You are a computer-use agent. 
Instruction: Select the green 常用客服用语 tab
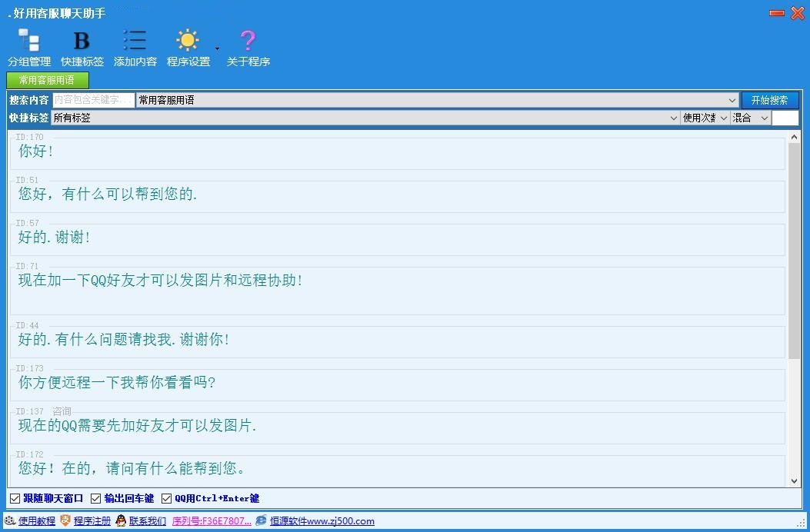pos(48,80)
